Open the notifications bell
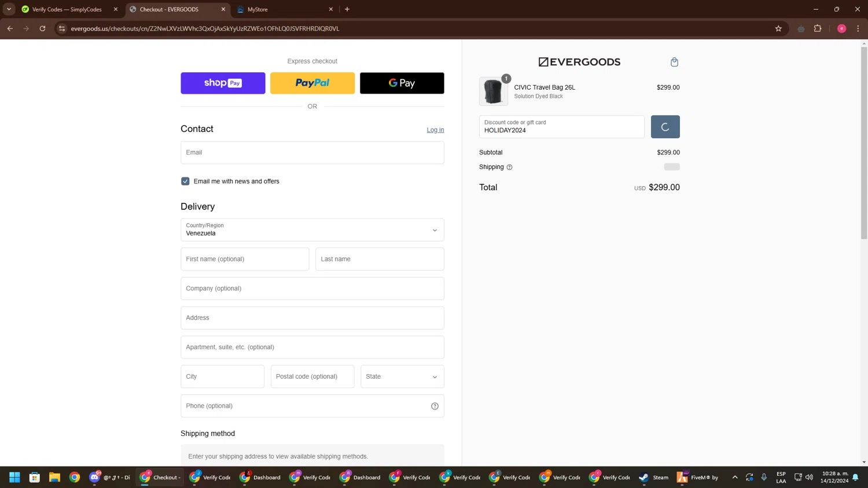868x488 pixels. click(855, 477)
